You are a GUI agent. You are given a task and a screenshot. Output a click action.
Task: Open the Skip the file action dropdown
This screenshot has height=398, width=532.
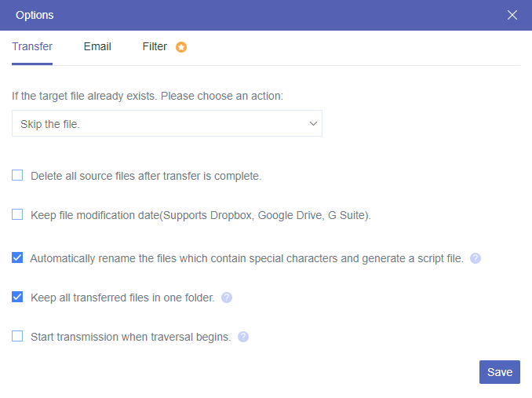point(167,123)
